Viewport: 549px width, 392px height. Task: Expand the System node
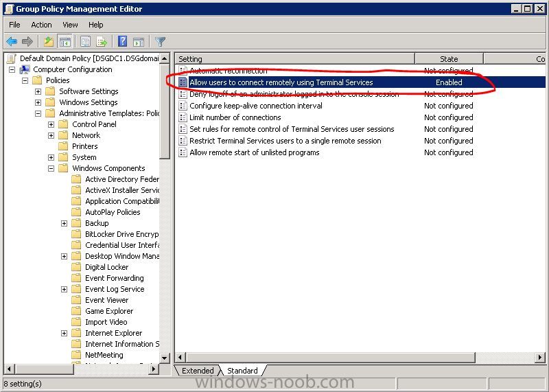coord(51,157)
